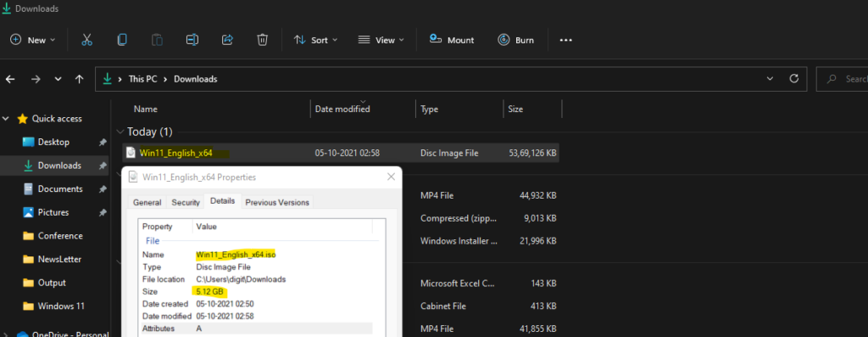Open the NewsLetter folder in sidebar

(59, 259)
